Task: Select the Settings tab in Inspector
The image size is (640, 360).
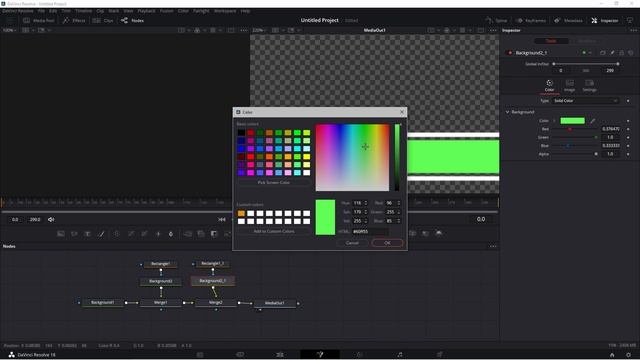Action: [589, 86]
